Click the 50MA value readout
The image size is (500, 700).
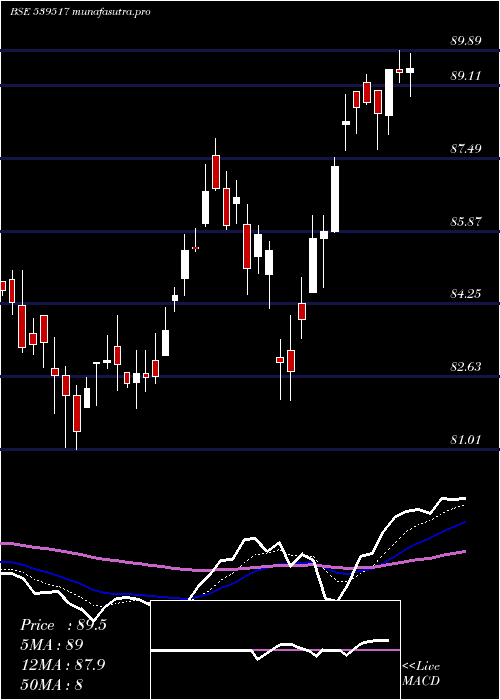tap(51, 685)
